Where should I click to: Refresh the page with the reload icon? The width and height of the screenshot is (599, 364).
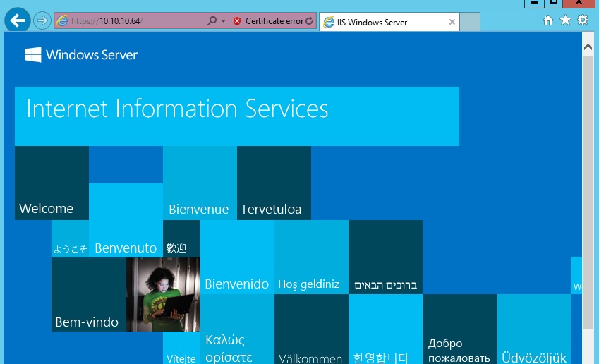point(309,20)
